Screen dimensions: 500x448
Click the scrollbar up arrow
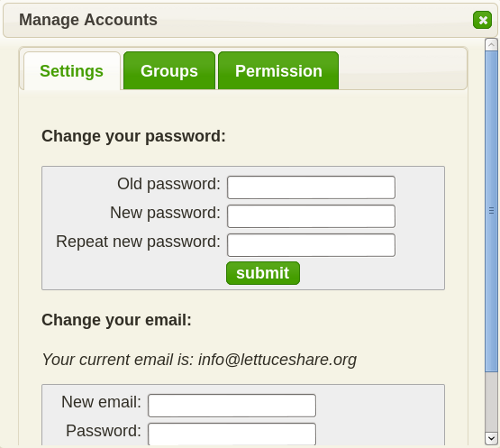491,45
